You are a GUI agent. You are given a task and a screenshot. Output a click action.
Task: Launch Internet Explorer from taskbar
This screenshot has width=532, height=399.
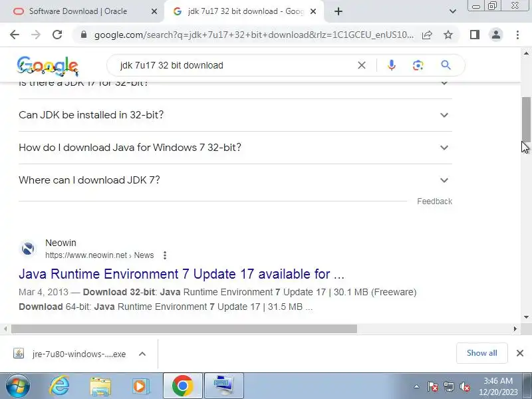[59, 386]
